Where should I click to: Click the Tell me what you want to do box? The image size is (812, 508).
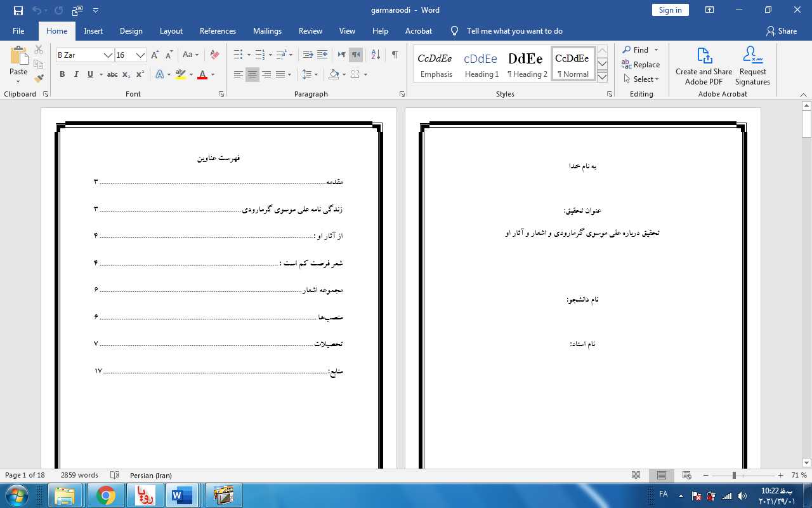[514, 31]
